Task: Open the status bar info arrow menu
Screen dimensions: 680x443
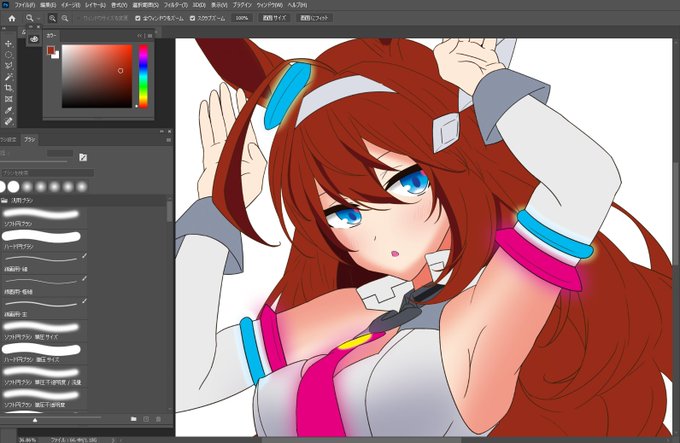Action: [x=114, y=440]
